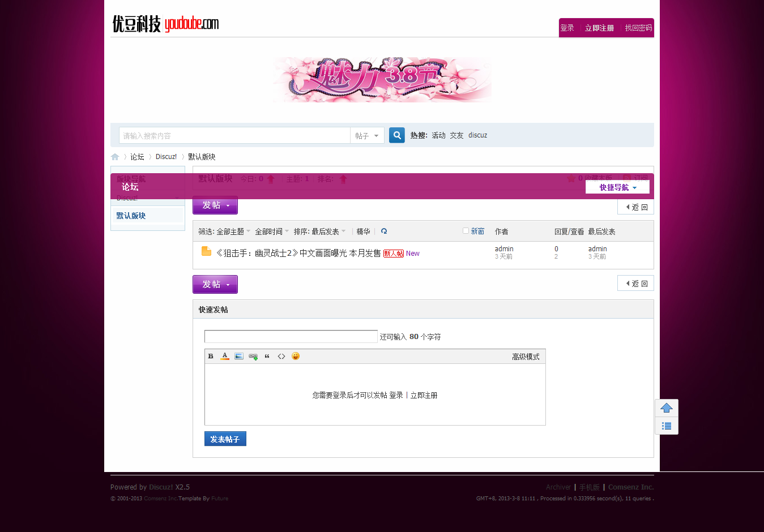
Task: Open the smiley emoticon picker
Action: (296, 356)
